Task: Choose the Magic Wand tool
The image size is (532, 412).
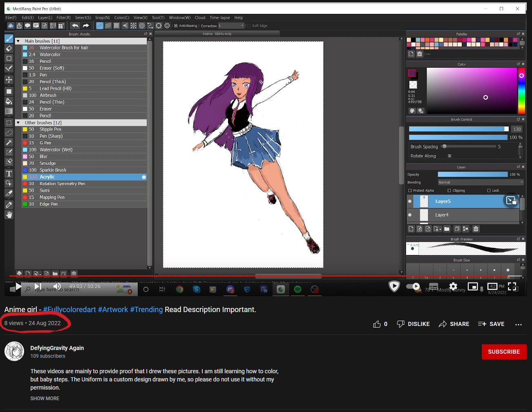Action: tap(9, 142)
